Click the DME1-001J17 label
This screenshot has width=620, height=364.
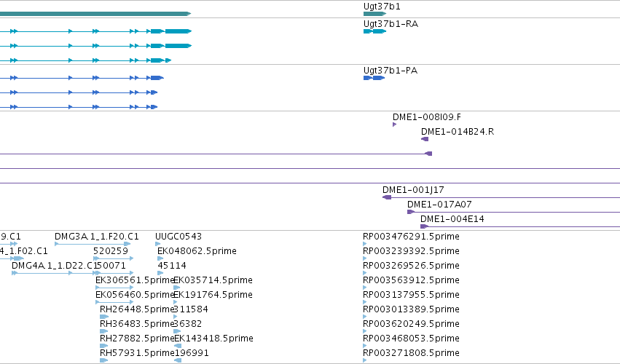click(x=413, y=190)
